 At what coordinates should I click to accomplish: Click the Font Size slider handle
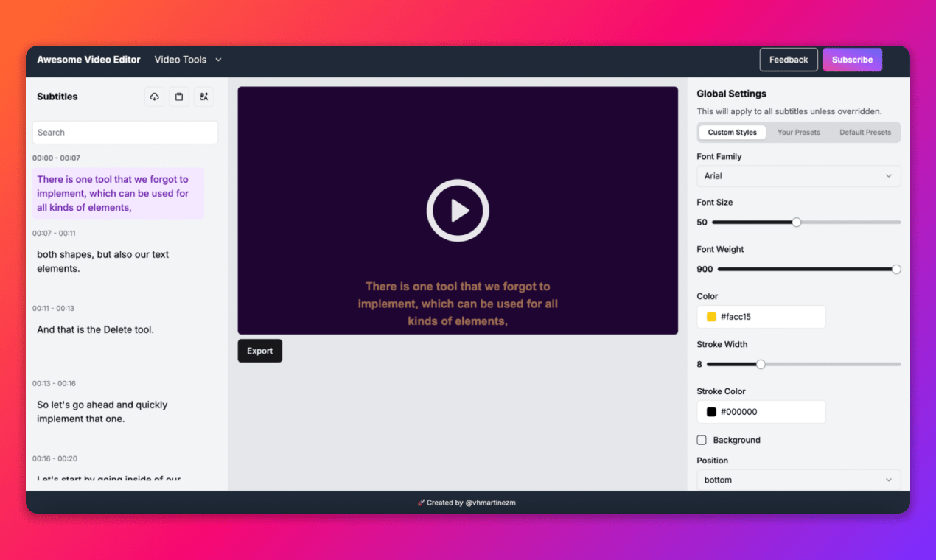point(796,223)
